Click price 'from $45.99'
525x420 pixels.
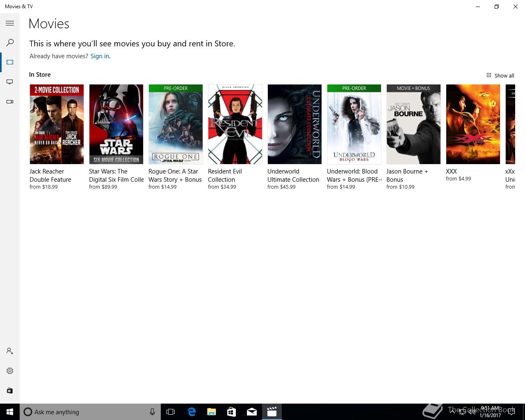pos(281,187)
